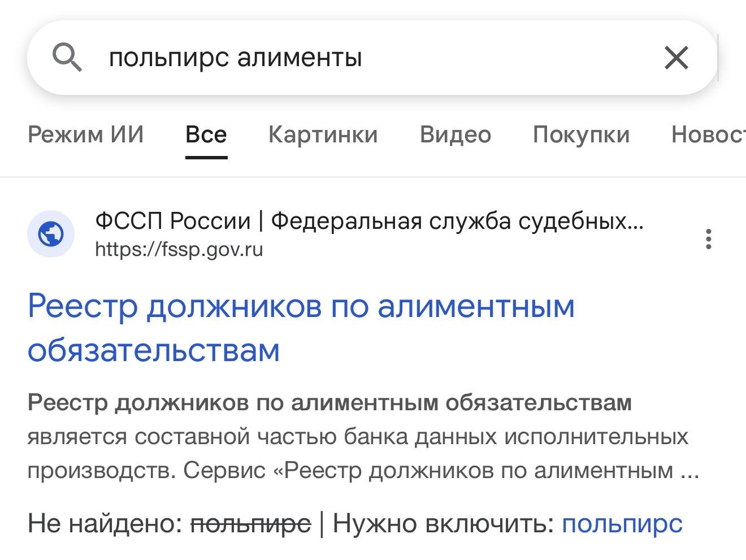Clear the search query with X
Viewport: 746px width, 560px height.
click(676, 58)
